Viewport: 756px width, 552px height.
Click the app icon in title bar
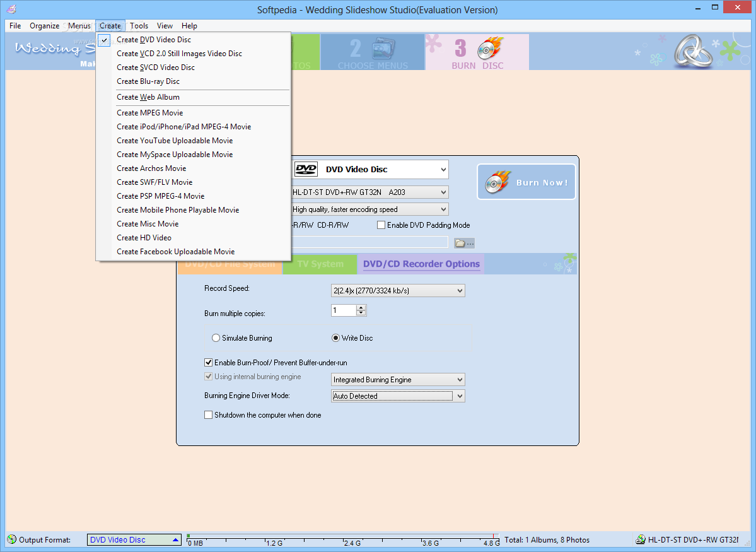[11, 9]
